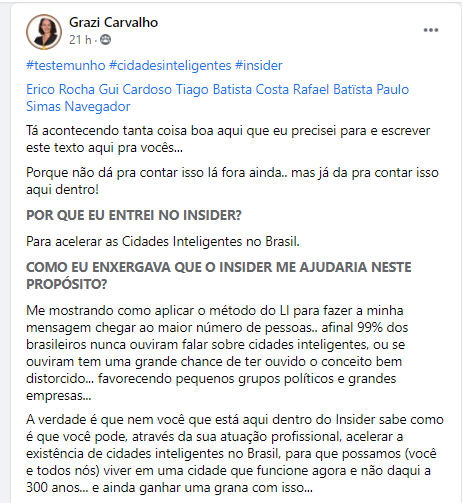Image resolution: width=462 pixels, height=503 pixels.
Task: Click the paragraph starting A verdade é que
Action: pyautogui.click(x=235, y=453)
